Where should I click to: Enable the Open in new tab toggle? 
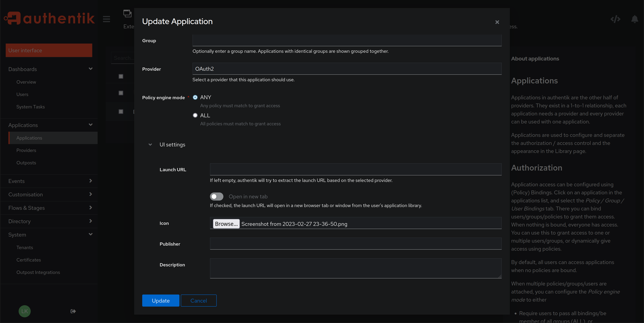(217, 197)
